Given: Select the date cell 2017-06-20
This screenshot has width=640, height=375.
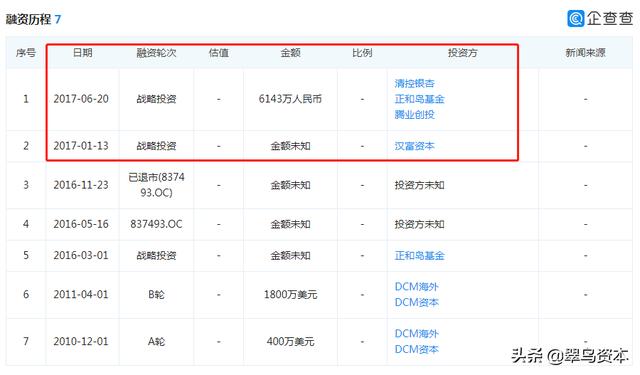Looking at the screenshot, I should coord(81,99).
